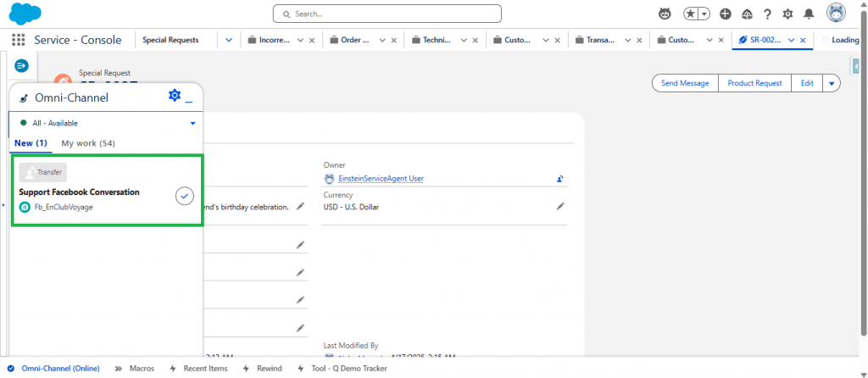
Task: Open the Help question mark icon
Action: click(767, 14)
